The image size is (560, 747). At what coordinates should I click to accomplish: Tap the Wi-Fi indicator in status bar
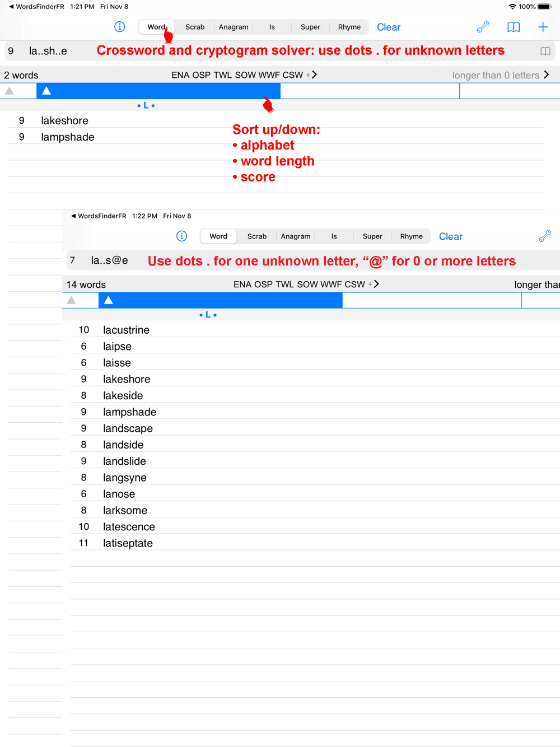pos(512,7)
